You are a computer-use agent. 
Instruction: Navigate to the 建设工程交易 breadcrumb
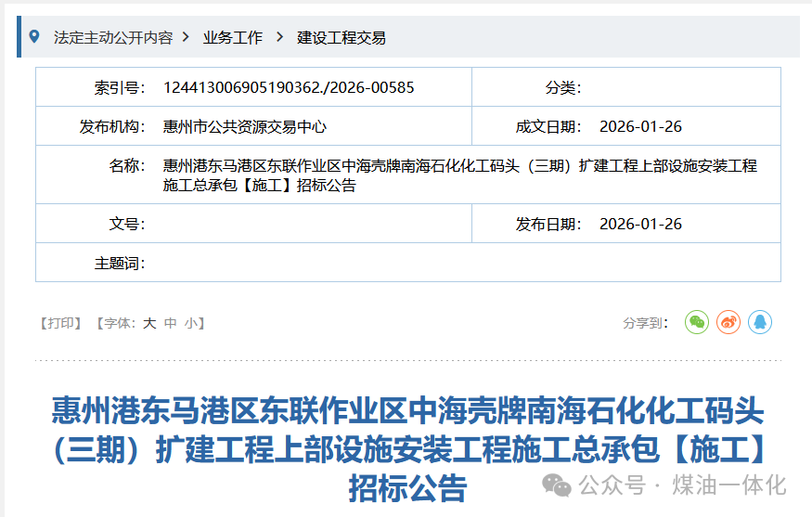(x=342, y=38)
